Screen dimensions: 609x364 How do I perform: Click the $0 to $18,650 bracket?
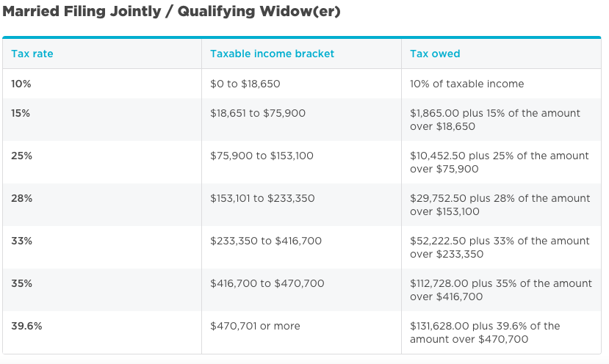(245, 84)
